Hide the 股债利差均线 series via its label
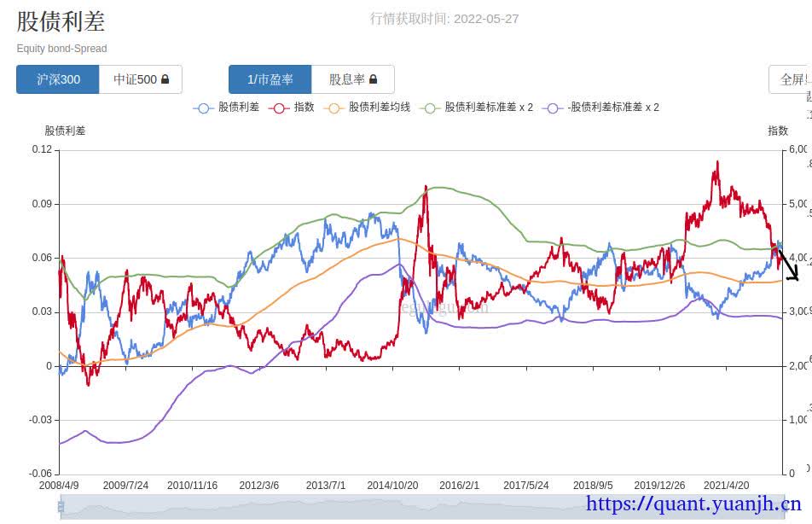The width and height of the screenshot is (812, 524). tap(380, 108)
